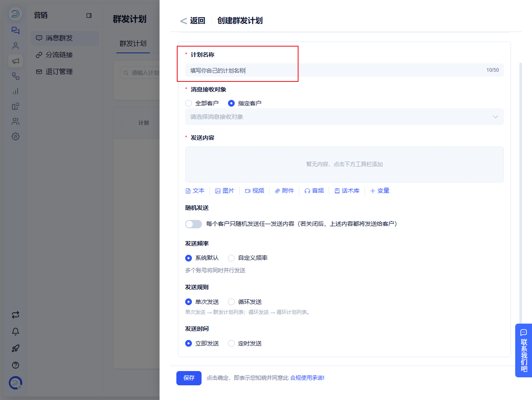Add 文本 text content from the toolbar
This screenshot has height=400, width=532.
tap(195, 191)
